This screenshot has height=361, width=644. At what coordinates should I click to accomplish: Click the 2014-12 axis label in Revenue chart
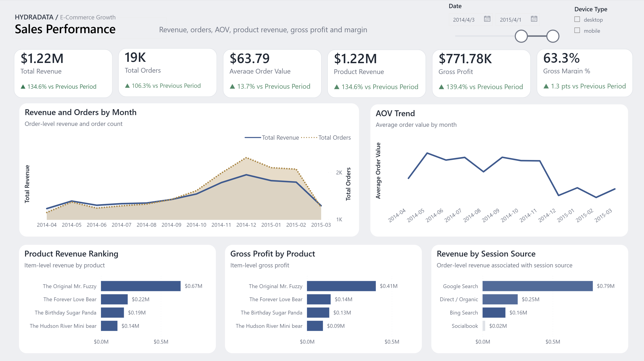coord(246,225)
